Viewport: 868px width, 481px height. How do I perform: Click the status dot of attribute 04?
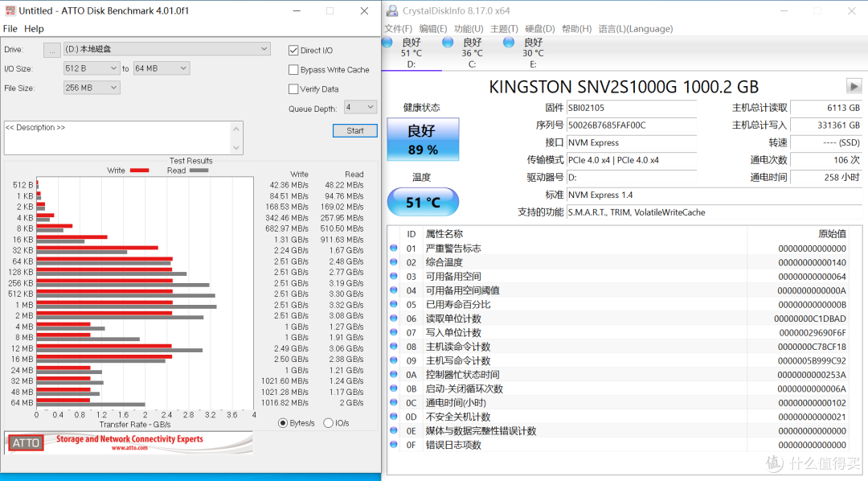[394, 290]
